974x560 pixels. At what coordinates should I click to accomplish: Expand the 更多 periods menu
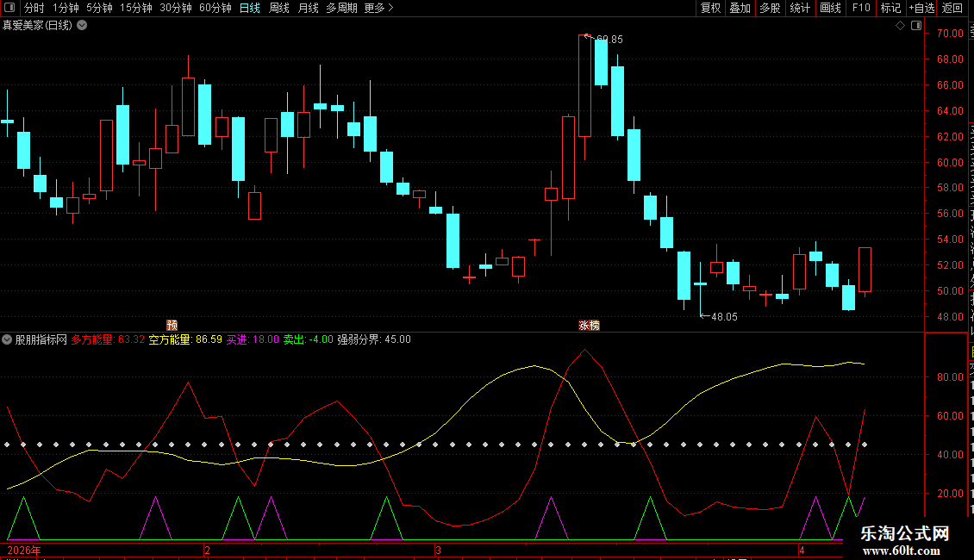(x=378, y=8)
